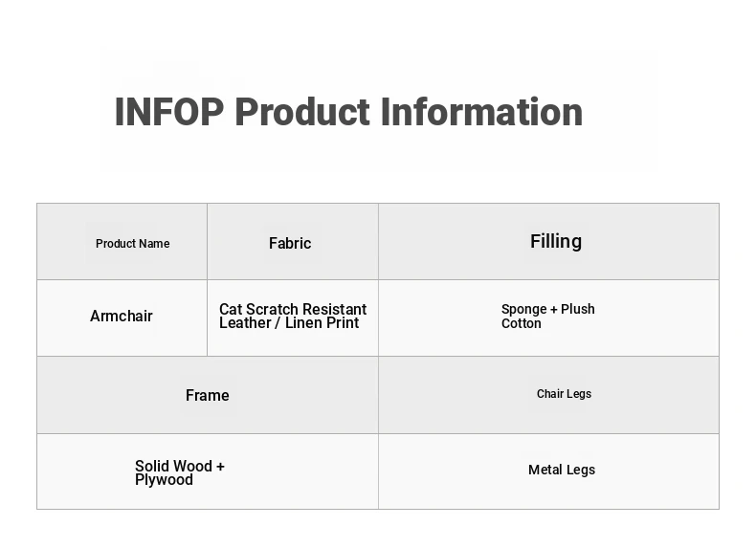Screen dimensions: 756x548
Task: Click the Armchair product name cell
Action: pos(122,317)
